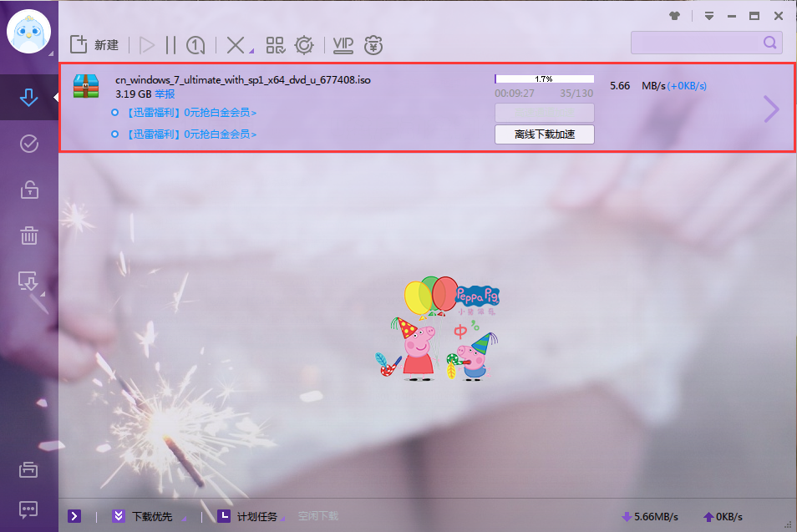Viewport: 797px width, 532px height.
Task: Open the QR code grid toolbar icon
Action: [x=275, y=45]
